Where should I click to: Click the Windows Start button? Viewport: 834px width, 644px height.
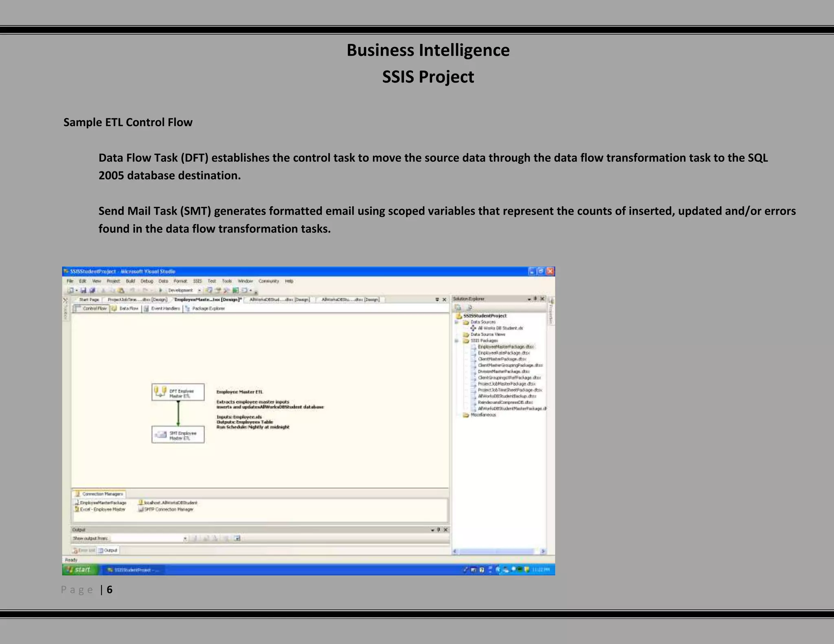click(80, 570)
